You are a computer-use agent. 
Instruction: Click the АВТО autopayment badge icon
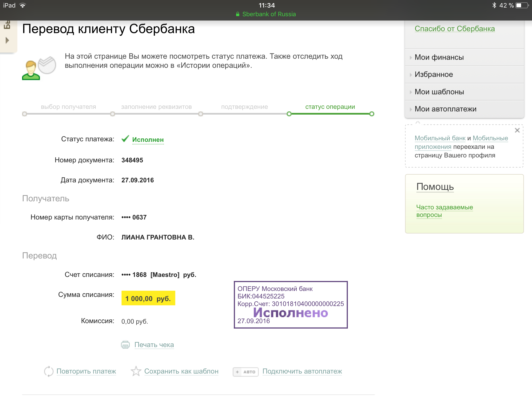[x=245, y=372]
